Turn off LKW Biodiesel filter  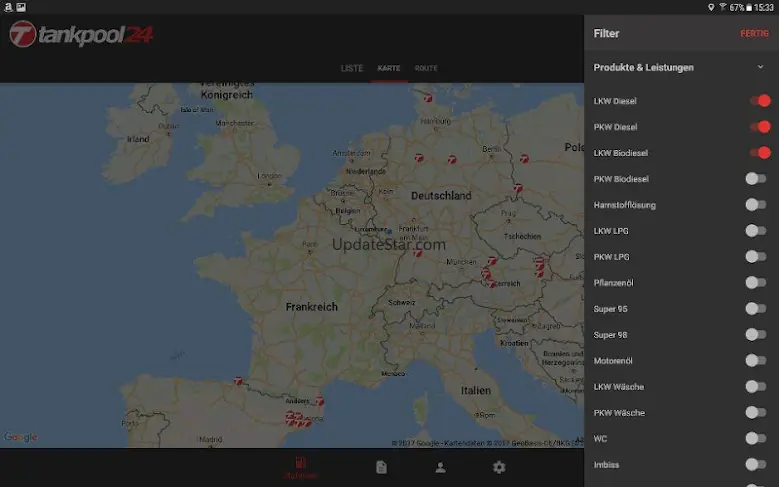click(760, 153)
